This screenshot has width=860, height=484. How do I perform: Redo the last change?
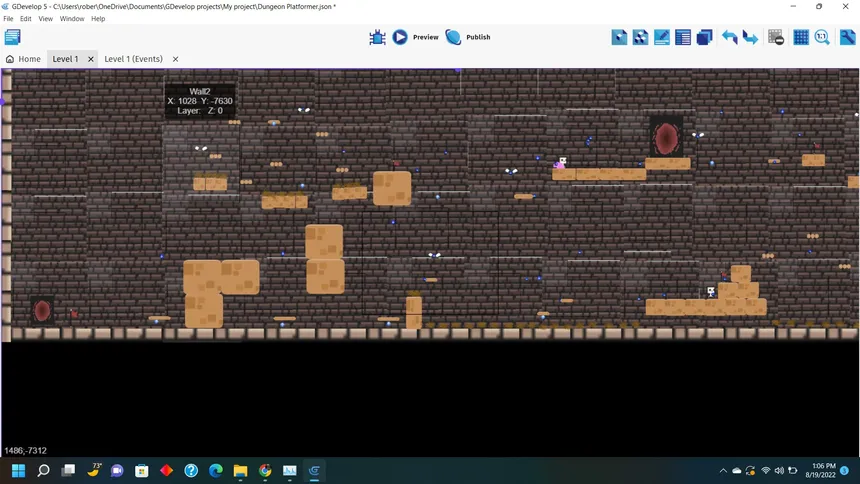pyautogui.click(x=750, y=37)
